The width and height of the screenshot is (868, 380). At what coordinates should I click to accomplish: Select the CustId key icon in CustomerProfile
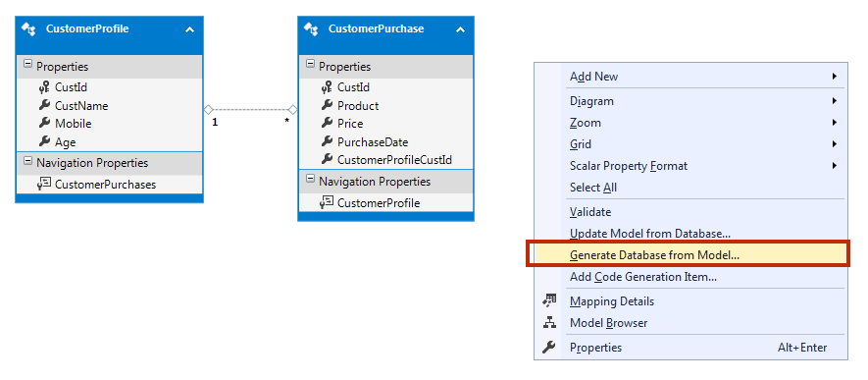(x=44, y=87)
